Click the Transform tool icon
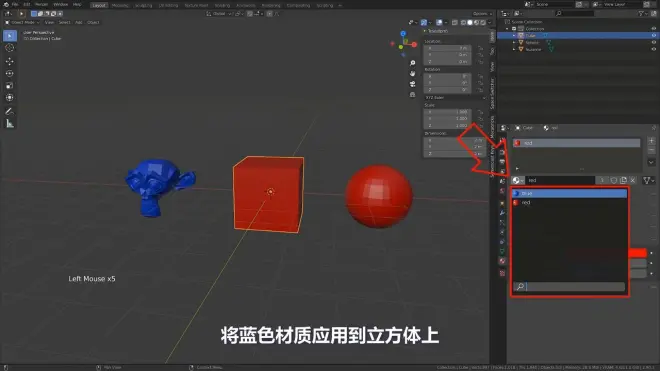 (10, 98)
